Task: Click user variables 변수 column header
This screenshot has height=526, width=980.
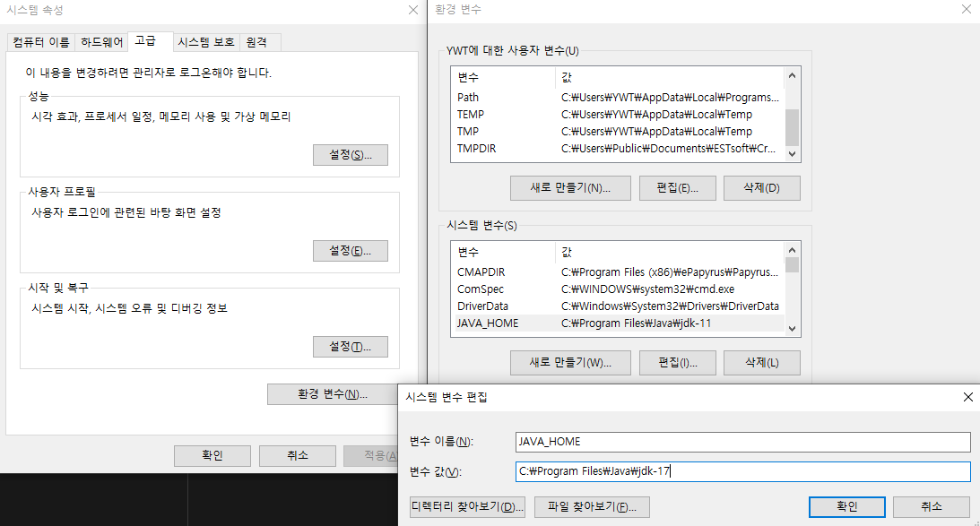Action: tap(503, 77)
